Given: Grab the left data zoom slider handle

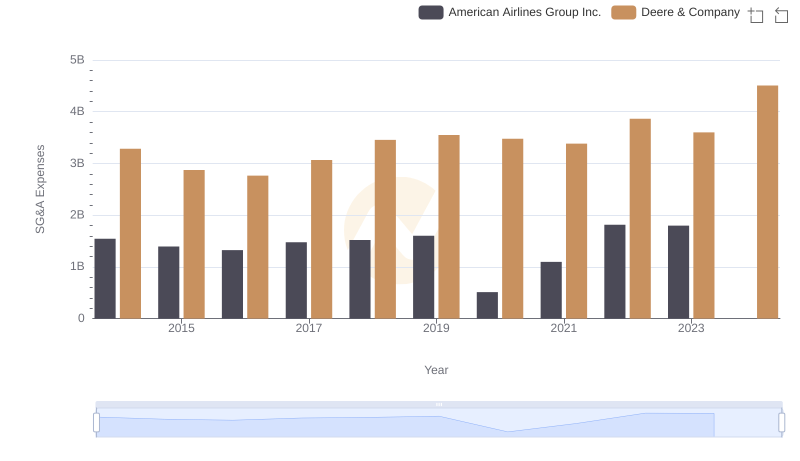Looking at the screenshot, I should pos(96,422).
